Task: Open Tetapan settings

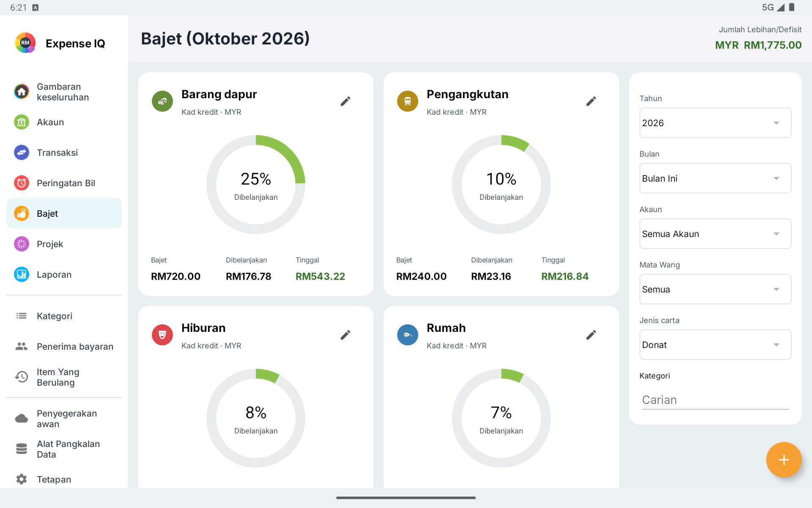Action: click(x=64, y=479)
